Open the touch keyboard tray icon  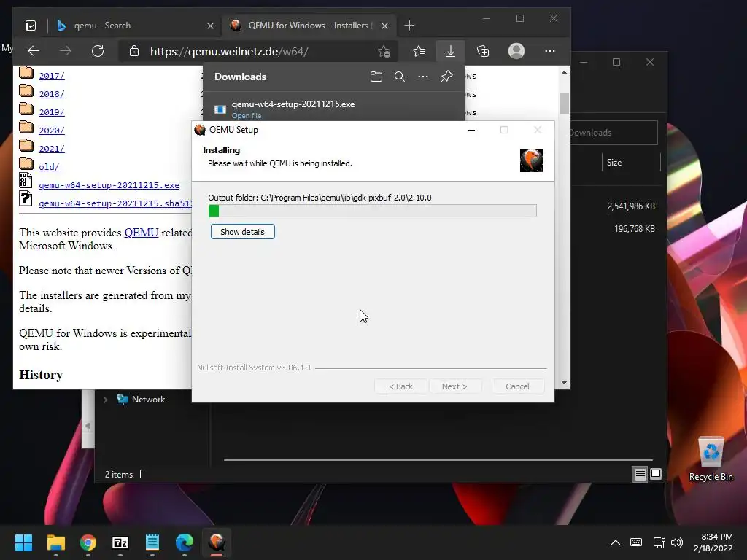click(x=636, y=542)
